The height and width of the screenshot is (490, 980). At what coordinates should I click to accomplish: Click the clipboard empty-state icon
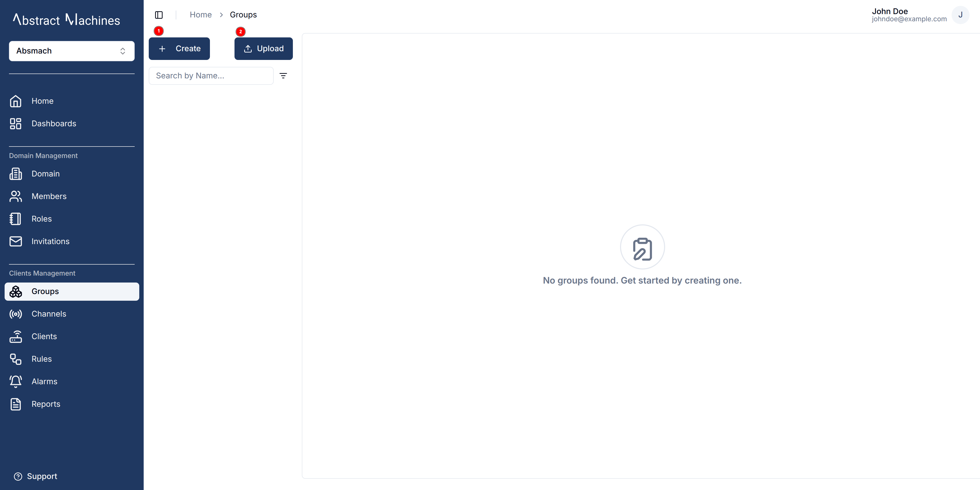coord(642,247)
